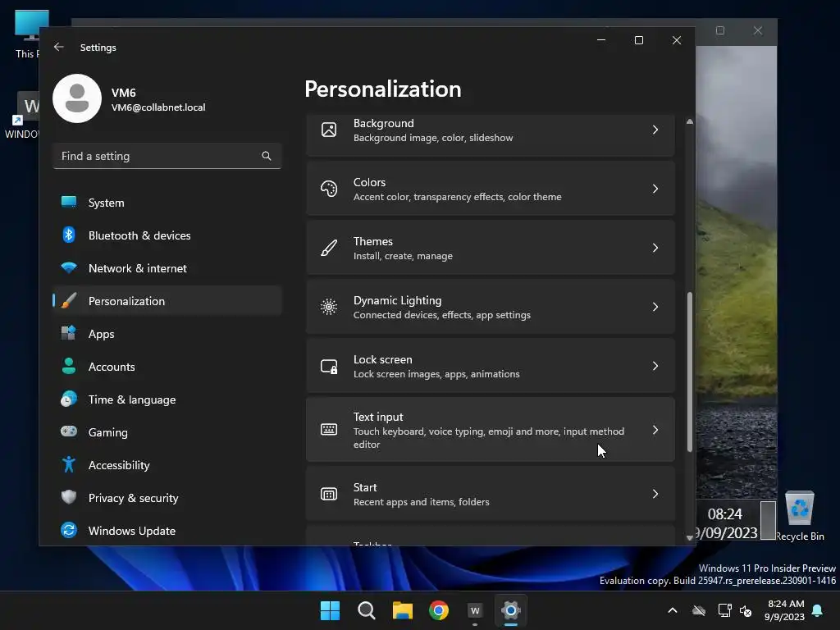
Task: Click the Settings gear taskbar icon
Action: click(x=511, y=610)
